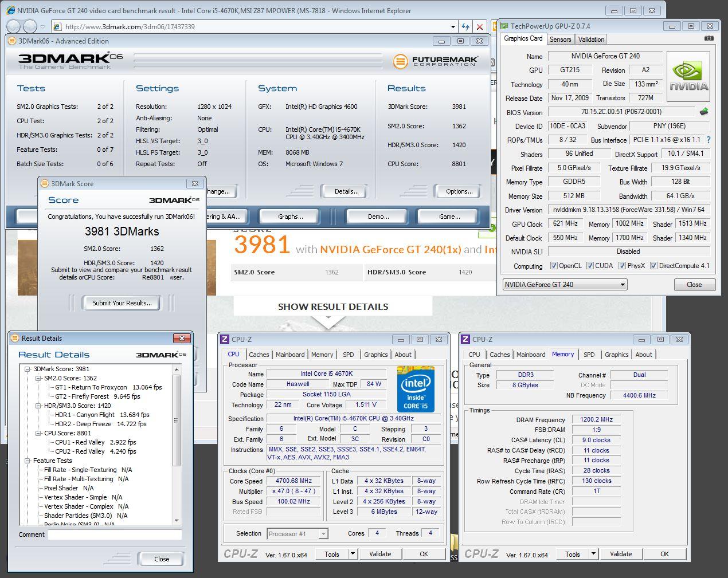Viewport: 728px width, 578px height.
Task: Open the Graphics tab in the CPU-Z window showing Timings
Action: (616, 355)
